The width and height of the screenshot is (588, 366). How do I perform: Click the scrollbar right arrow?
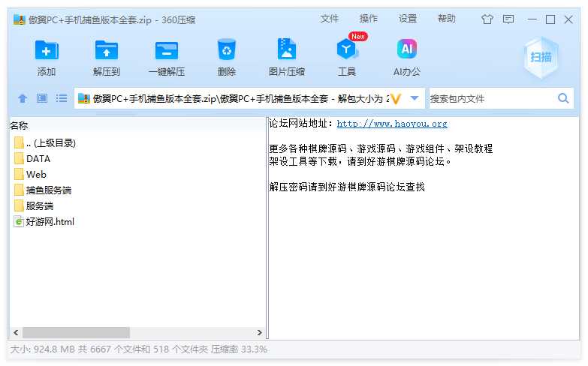pyautogui.click(x=260, y=333)
